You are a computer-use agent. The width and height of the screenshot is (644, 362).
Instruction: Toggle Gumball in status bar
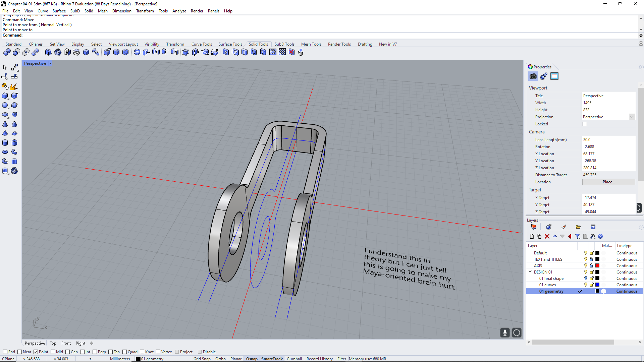coord(294,359)
